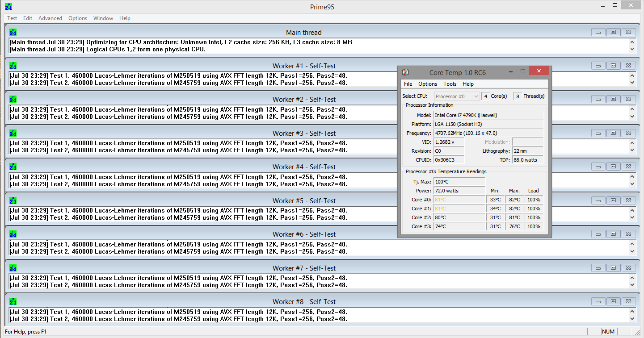Click the TDP value 88.0 watts
Image resolution: width=644 pixels, height=338 pixels.
(527, 160)
